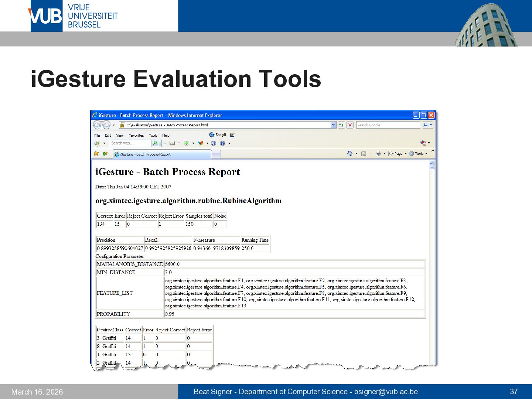Expand the address bar history dropdown

pos(333,125)
